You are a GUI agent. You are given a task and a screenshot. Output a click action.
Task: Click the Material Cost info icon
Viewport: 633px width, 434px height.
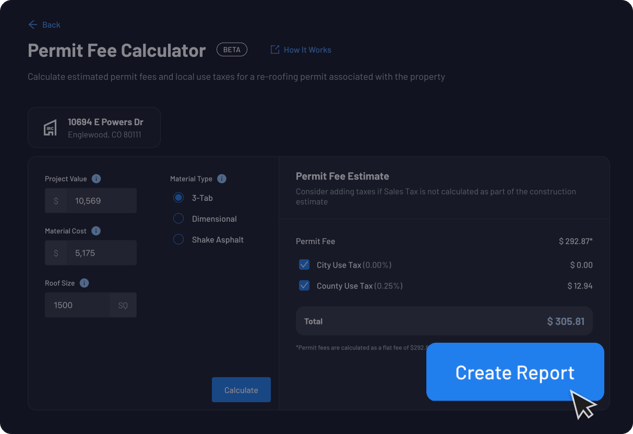[96, 231]
